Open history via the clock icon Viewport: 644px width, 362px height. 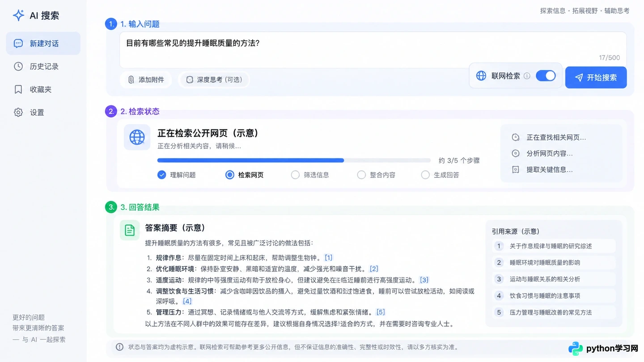(18, 67)
